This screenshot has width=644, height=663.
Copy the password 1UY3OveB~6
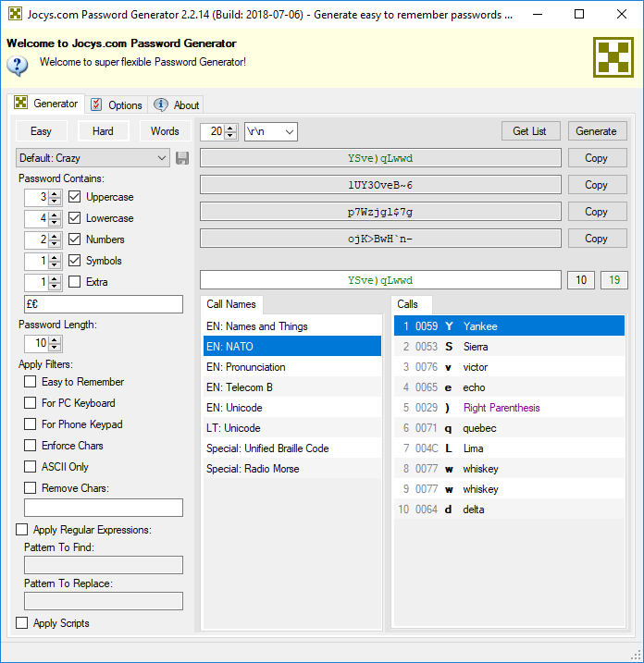click(597, 185)
